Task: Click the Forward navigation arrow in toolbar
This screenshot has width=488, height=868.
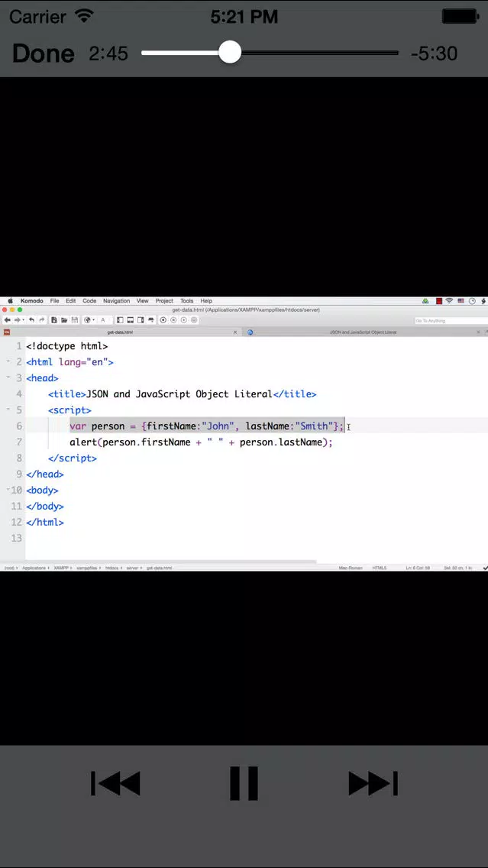Action: 18,320
